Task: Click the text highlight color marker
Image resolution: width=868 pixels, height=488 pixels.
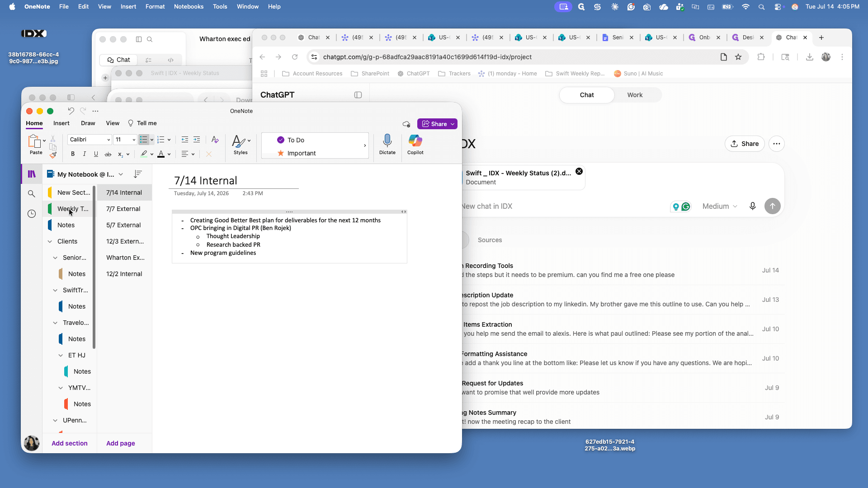Action: [144, 154]
